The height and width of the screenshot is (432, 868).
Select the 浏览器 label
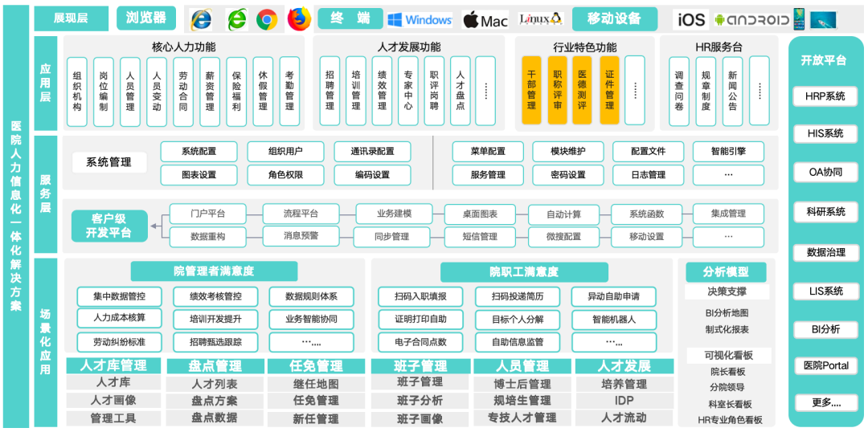point(146,18)
